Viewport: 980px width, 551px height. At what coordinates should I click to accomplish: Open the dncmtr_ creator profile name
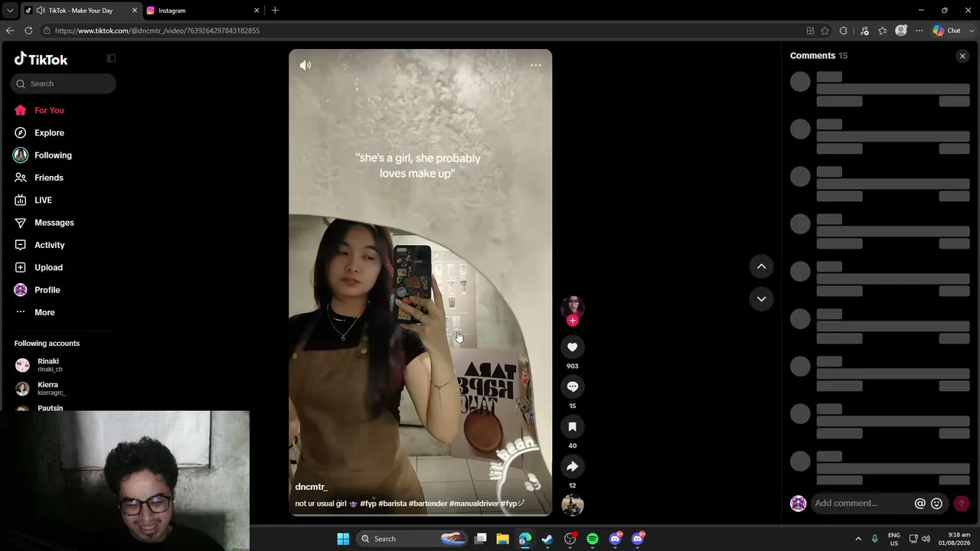tap(311, 487)
